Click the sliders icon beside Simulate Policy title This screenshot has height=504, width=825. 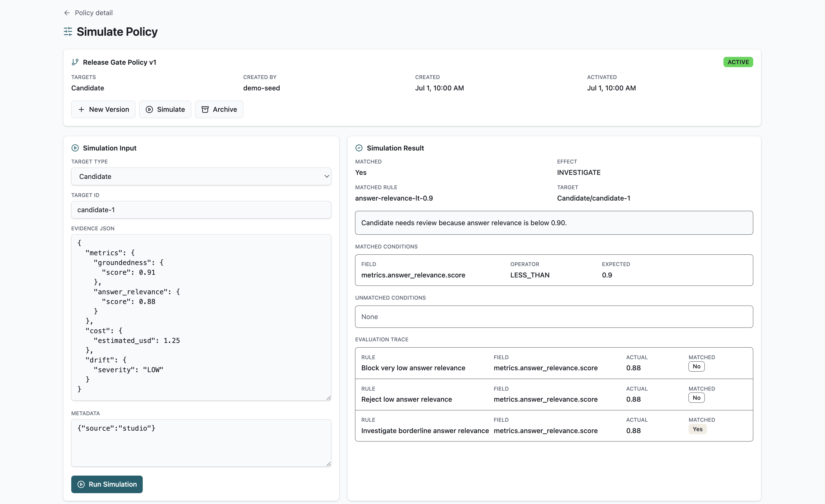tap(68, 32)
